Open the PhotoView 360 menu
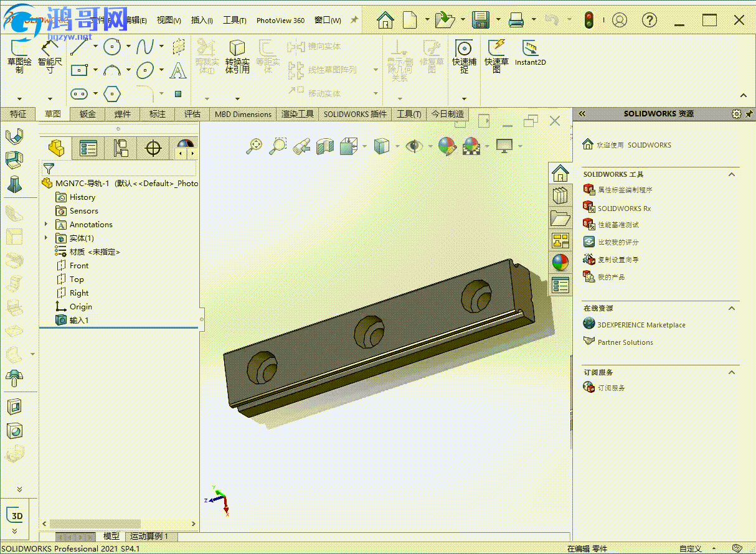Image resolution: width=756 pixels, height=554 pixels. point(280,20)
